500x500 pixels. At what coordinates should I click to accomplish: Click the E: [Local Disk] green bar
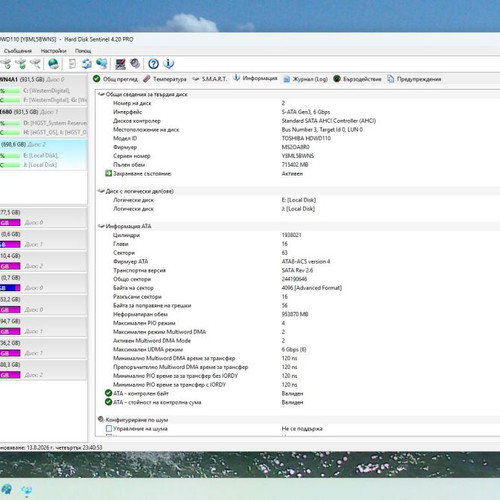coord(10,156)
